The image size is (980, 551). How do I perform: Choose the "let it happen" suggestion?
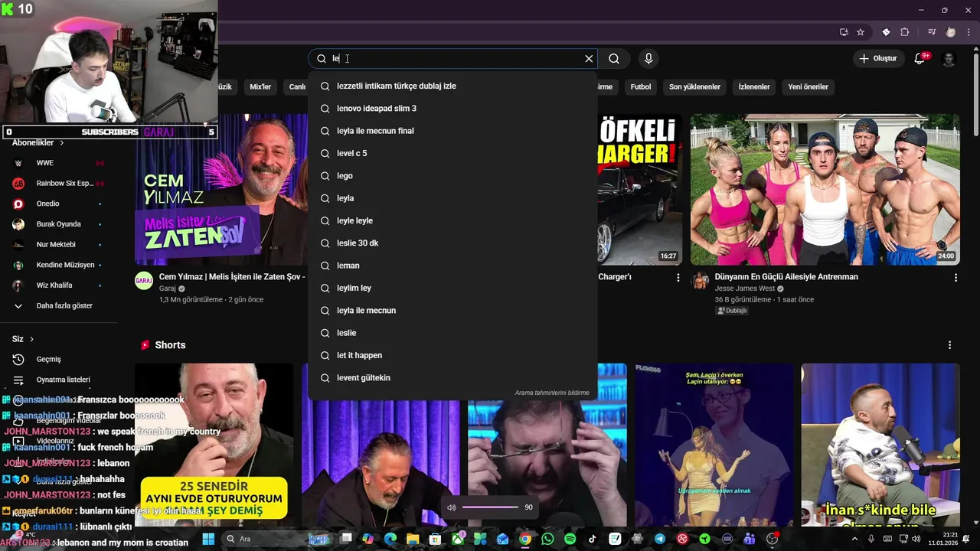[x=452, y=355]
